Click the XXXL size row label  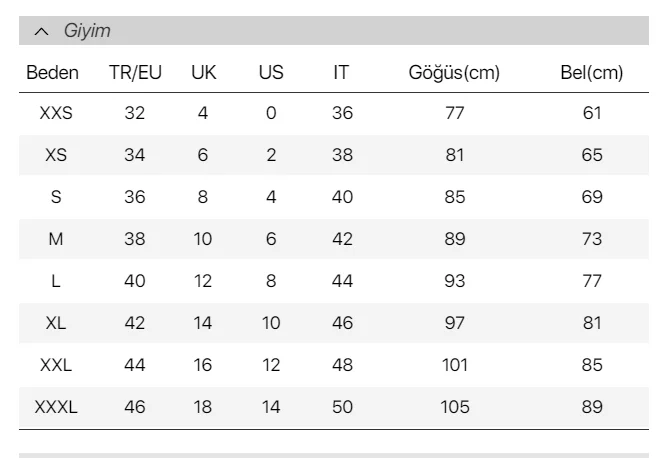coord(56,408)
